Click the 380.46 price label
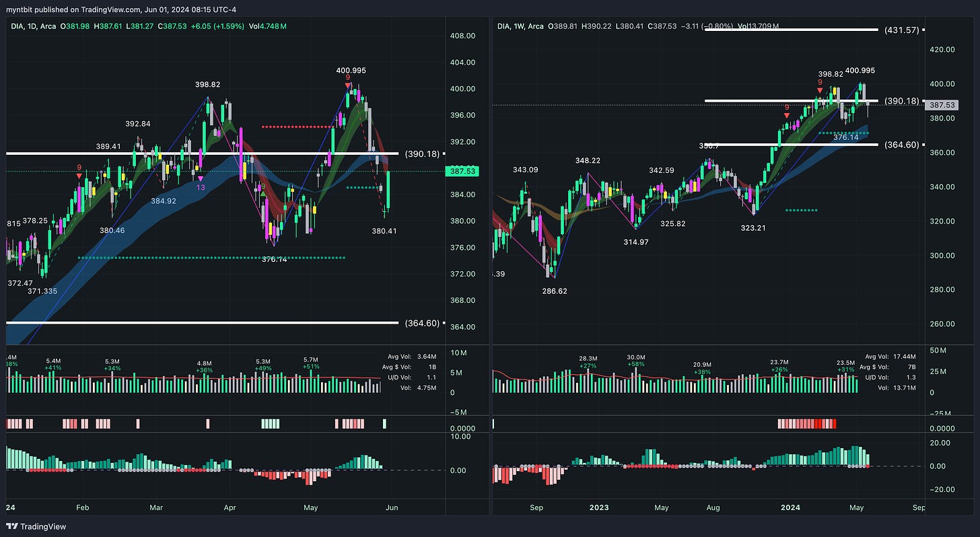The width and height of the screenshot is (980, 537). tap(112, 230)
